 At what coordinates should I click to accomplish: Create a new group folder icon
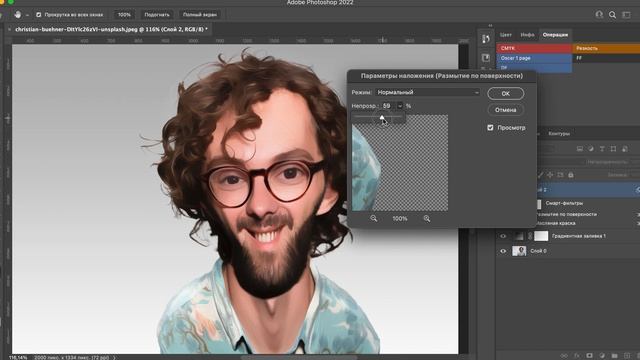pyautogui.click(x=614, y=356)
